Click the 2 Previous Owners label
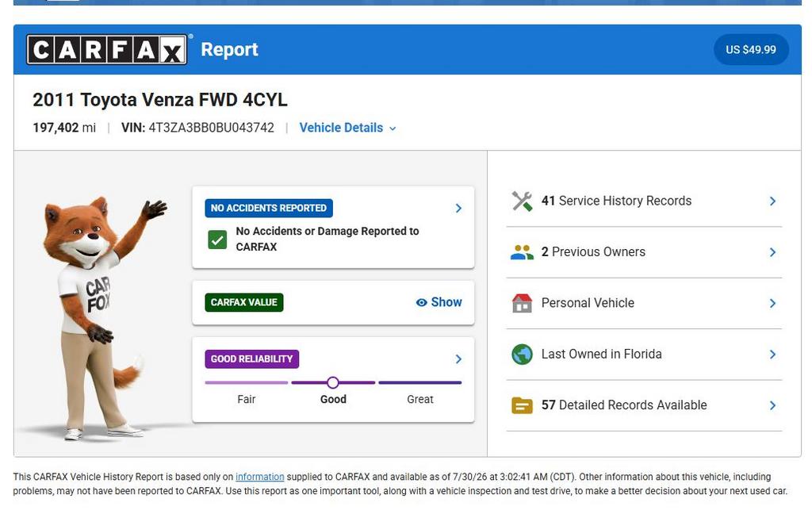This screenshot has width=812, height=510. point(593,252)
